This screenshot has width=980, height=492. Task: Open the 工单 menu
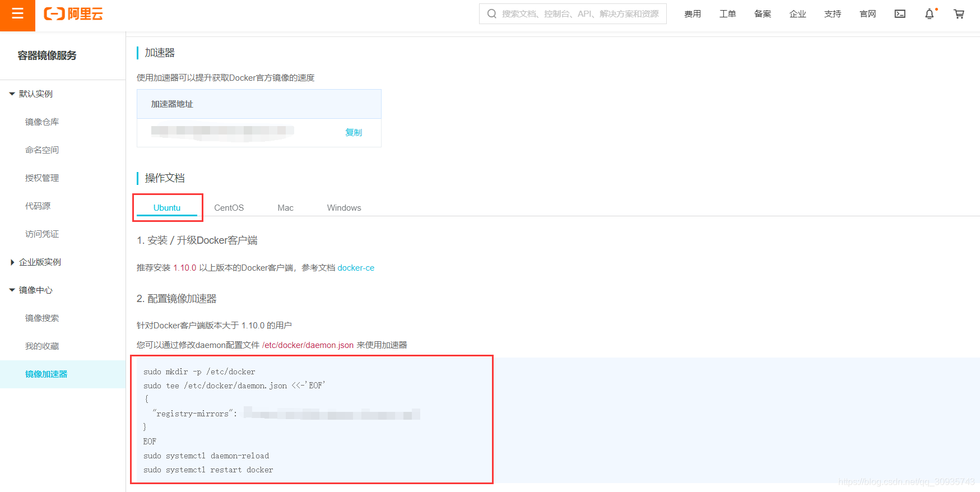(728, 14)
